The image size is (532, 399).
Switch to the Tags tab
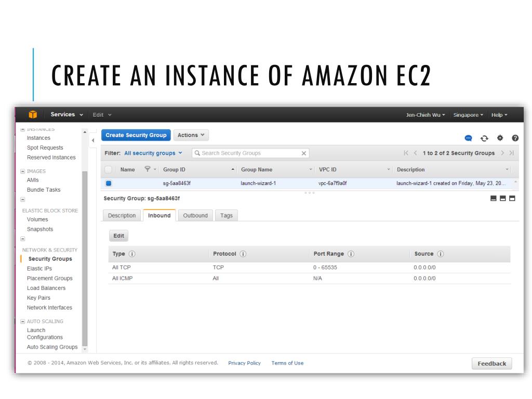(227, 216)
